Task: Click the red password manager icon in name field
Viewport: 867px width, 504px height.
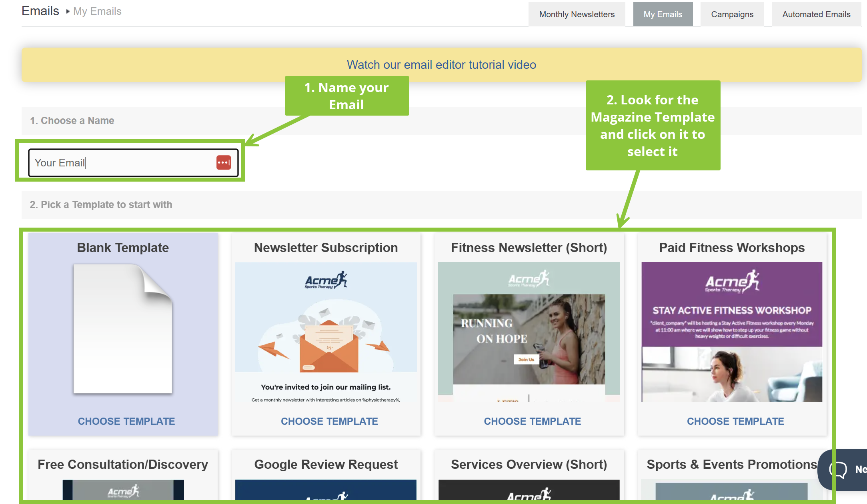Action: 224,162
